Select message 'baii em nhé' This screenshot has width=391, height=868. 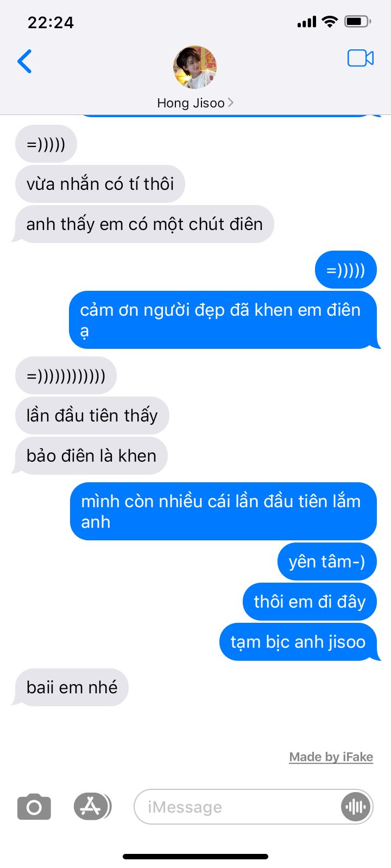pos(72,687)
